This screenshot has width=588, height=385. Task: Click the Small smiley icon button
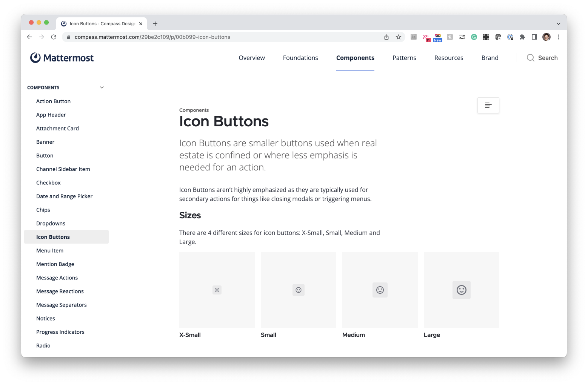click(299, 290)
